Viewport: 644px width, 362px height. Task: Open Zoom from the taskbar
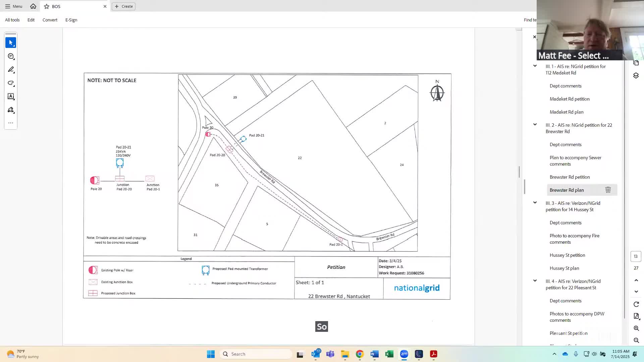click(404, 354)
